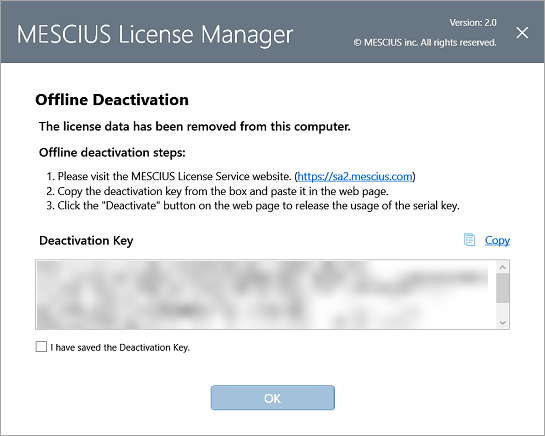This screenshot has height=436, width=545.
Task: Click the Deactivation Key field label
Action: tap(86, 241)
